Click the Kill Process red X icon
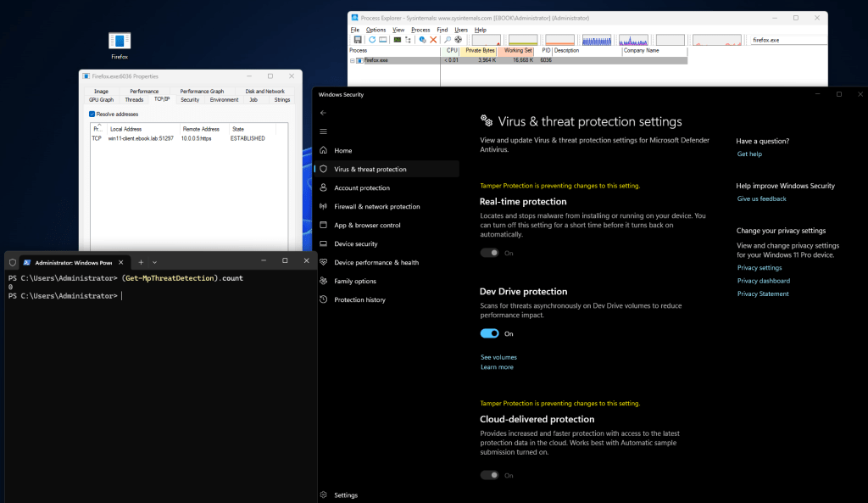This screenshot has width=868, height=503. [x=433, y=40]
